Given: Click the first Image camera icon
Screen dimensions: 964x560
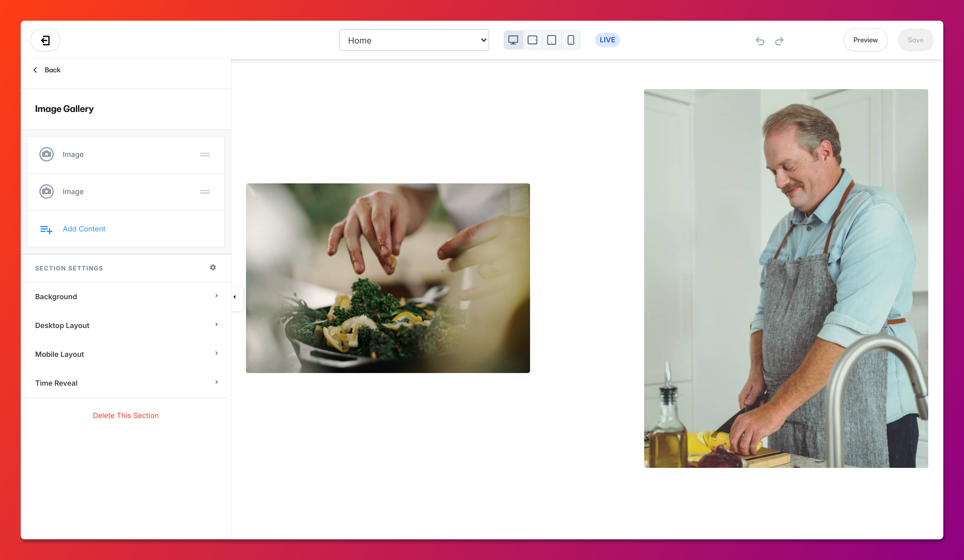Looking at the screenshot, I should 47,155.
